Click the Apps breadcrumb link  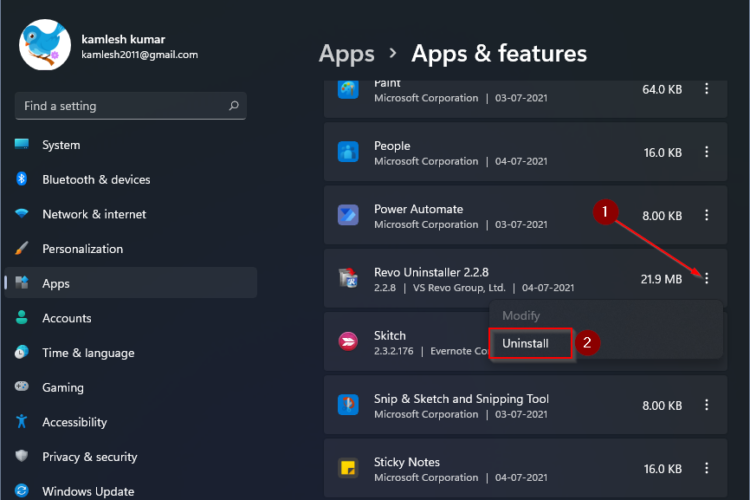(x=346, y=53)
